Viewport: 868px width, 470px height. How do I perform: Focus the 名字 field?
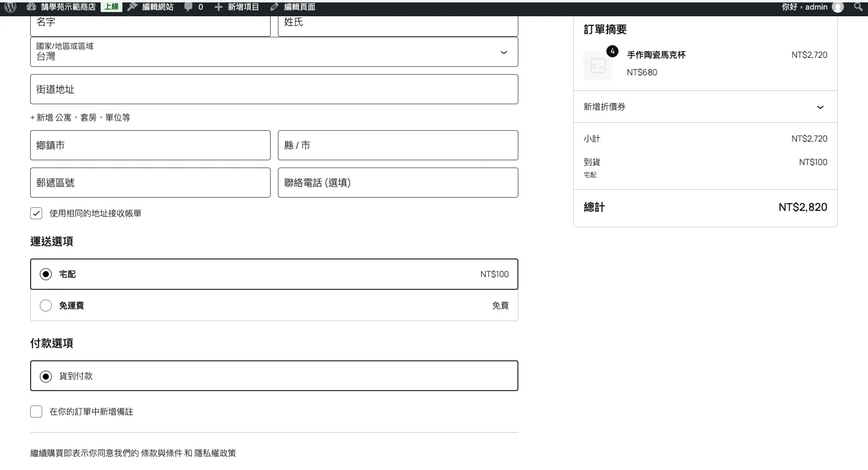tap(150, 25)
